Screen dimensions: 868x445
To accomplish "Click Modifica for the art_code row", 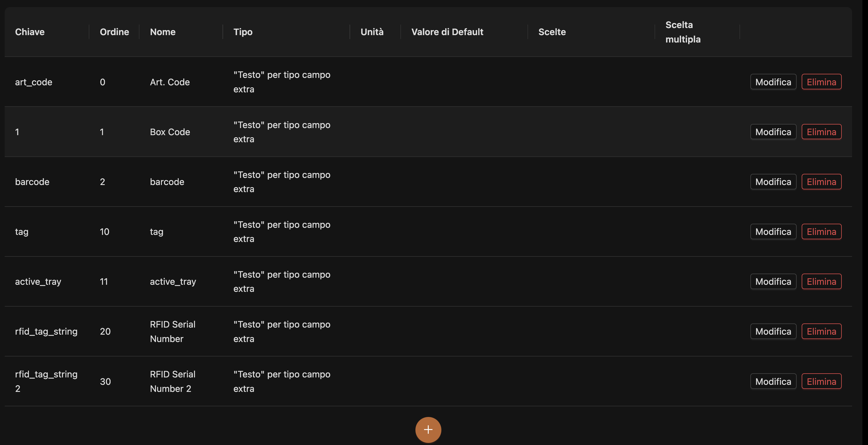I will (773, 81).
